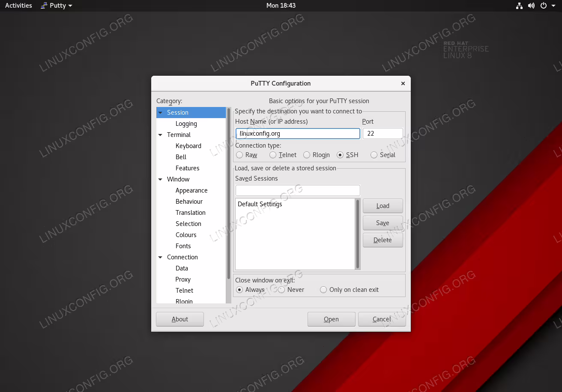The width and height of the screenshot is (562, 392).
Task: Open the Data settings category
Action: 182,268
